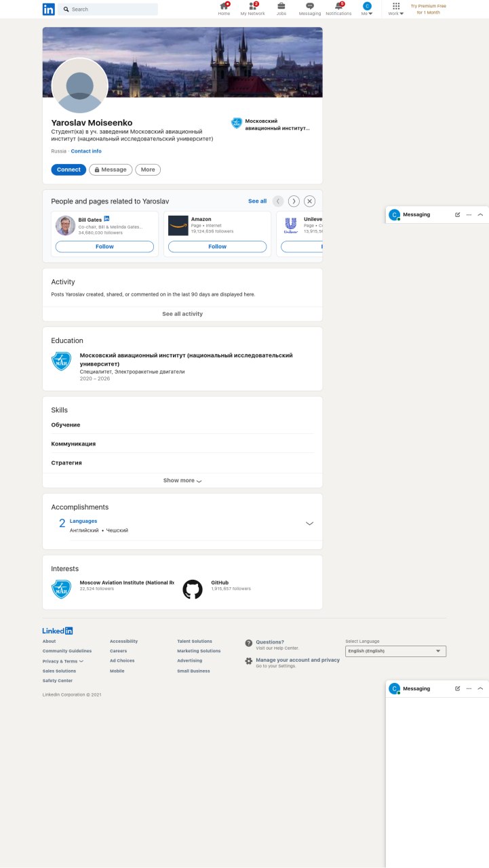
Task: Open About footer link
Action: point(50,641)
